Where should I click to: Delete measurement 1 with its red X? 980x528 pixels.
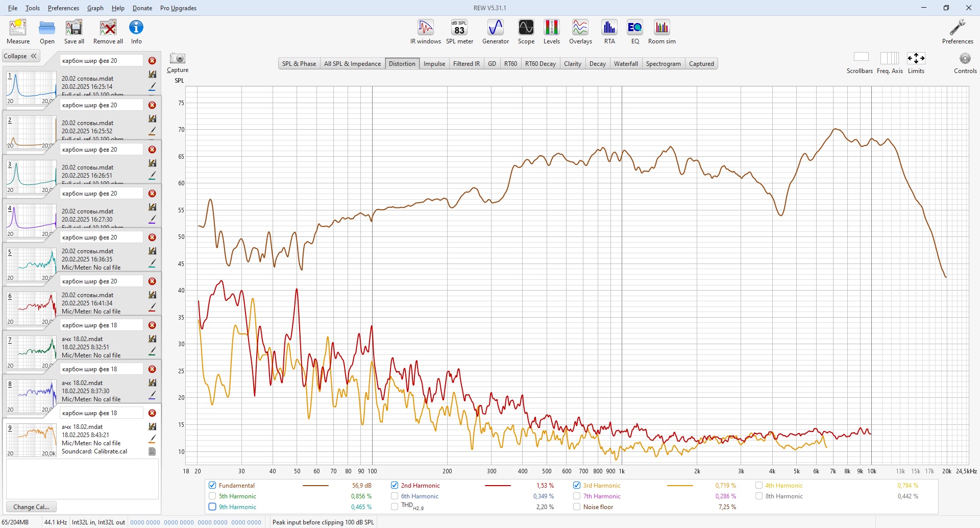[152, 61]
